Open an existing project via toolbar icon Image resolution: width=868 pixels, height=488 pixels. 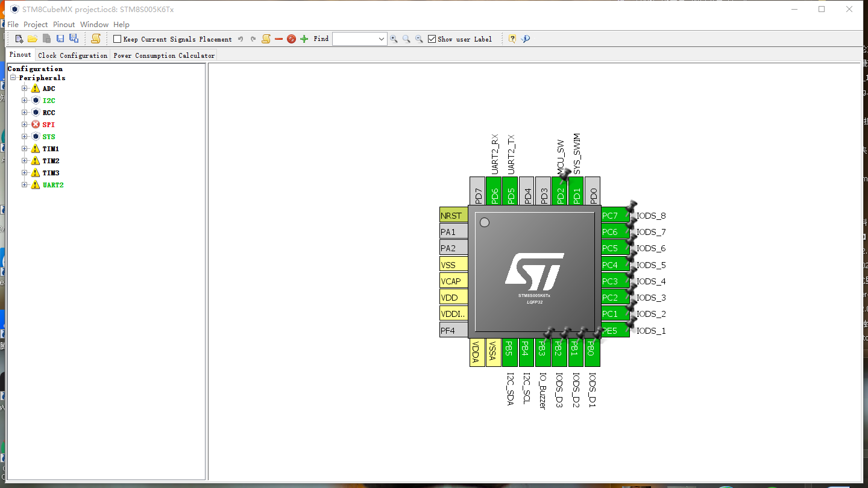pos(33,38)
